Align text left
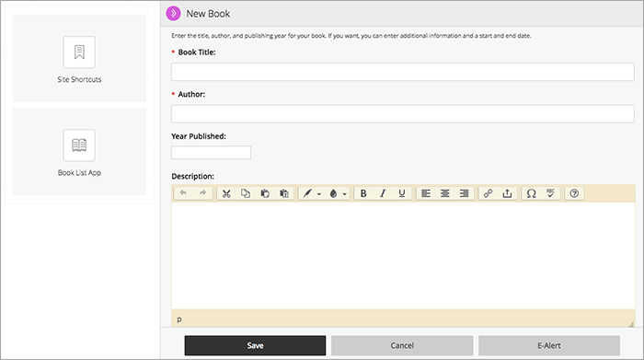 (426, 193)
